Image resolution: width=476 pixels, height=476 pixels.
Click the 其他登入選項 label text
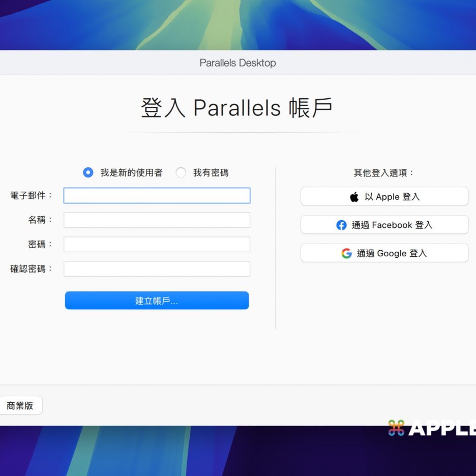[384, 173]
